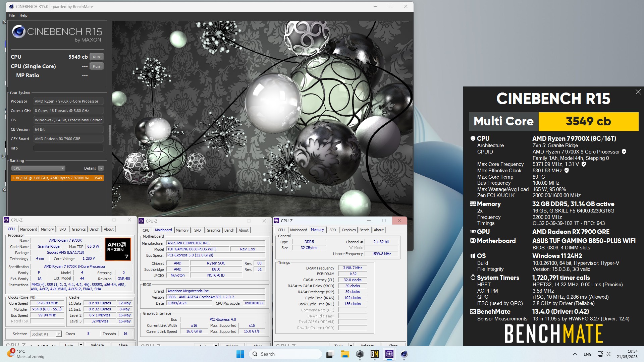Click the Core Speed value 5476.89 MHz
This screenshot has width=644, height=362.
(x=47, y=303)
